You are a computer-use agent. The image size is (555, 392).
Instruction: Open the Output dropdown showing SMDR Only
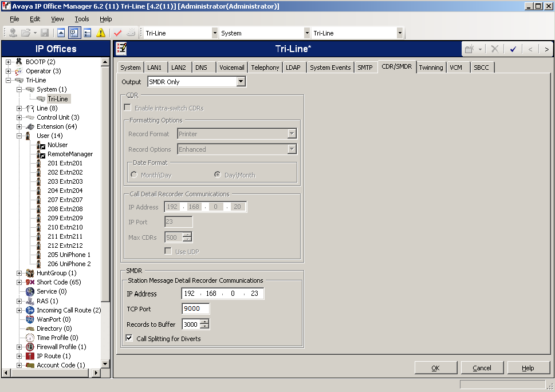(x=242, y=81)
